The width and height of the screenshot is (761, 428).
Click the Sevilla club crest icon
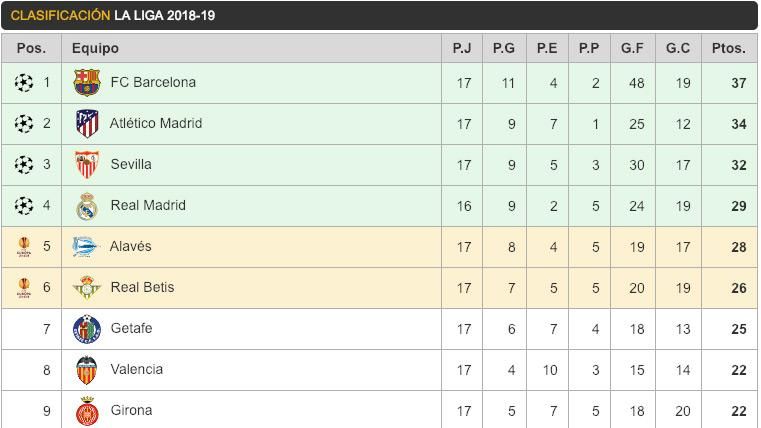[x=87, y=165]
